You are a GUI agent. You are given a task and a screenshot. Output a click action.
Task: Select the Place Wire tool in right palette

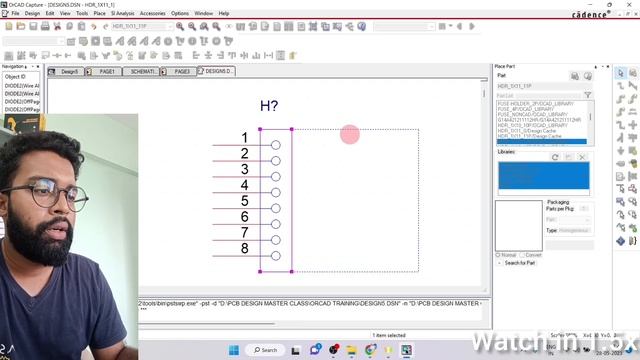coord(620,86)
